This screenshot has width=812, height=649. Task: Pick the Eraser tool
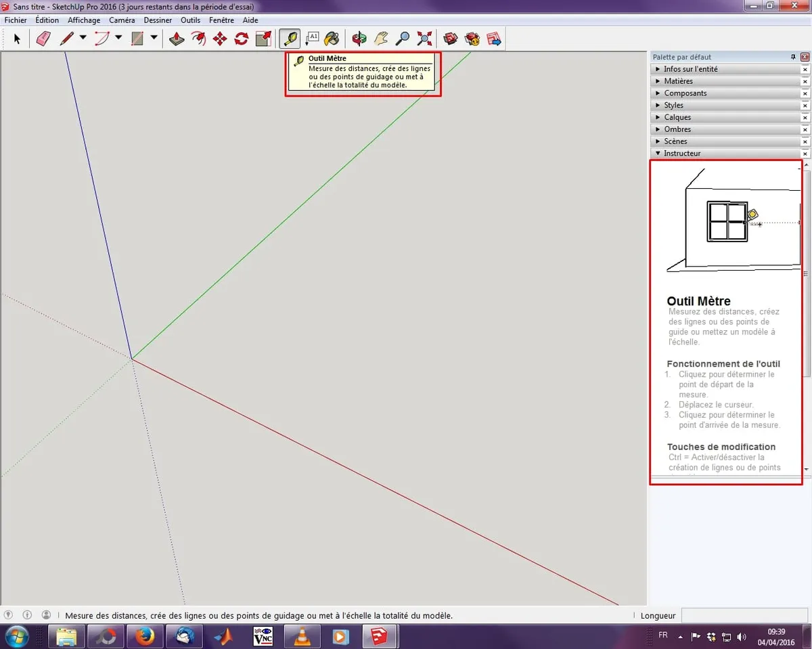point(43,39)
